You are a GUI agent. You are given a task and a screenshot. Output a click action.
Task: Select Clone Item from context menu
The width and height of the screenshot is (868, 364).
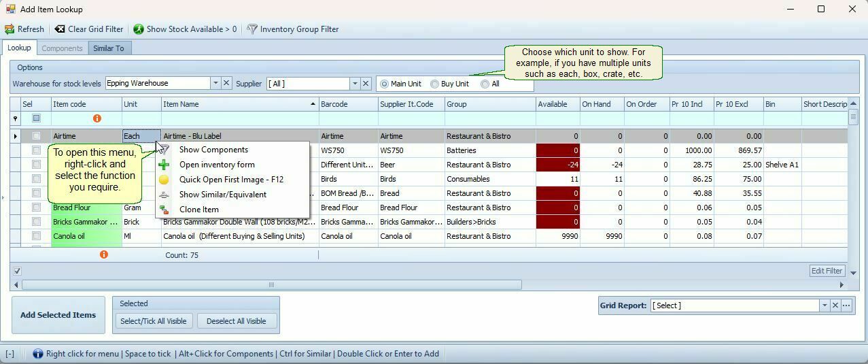[198, 210]
